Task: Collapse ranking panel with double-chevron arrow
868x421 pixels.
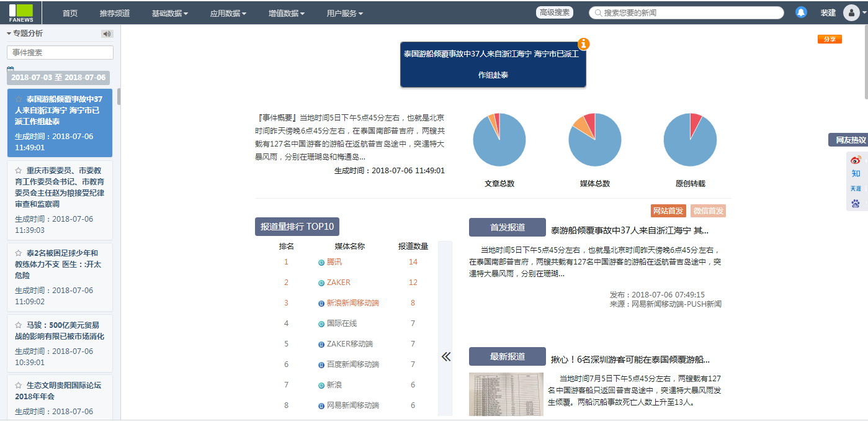Action: [x=445, y=356]
